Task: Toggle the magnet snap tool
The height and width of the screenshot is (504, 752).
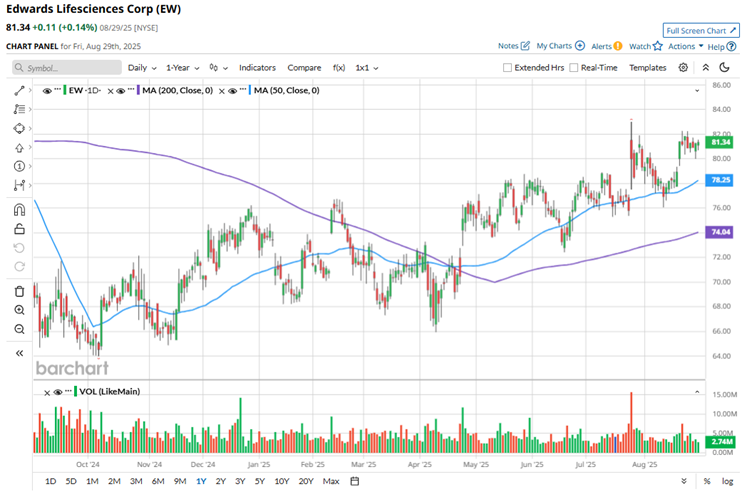Action: point(19,210)
